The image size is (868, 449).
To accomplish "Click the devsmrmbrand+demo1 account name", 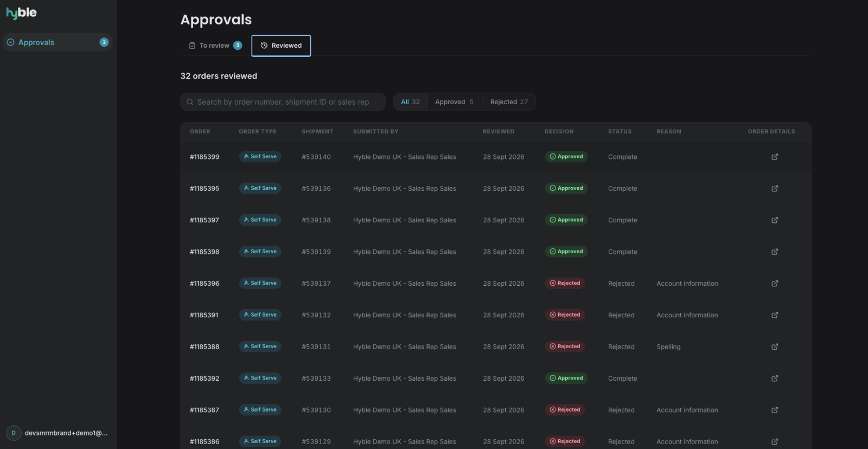I will click(66, 433).
